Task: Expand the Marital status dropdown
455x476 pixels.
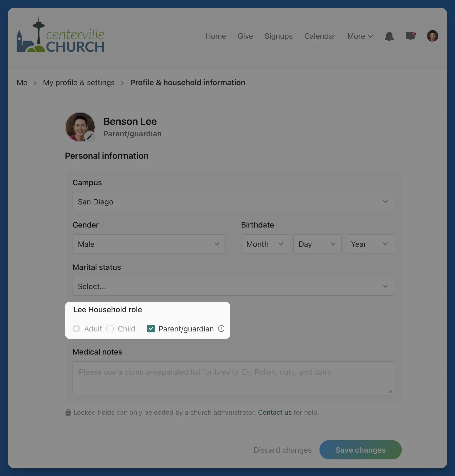Action: tap(233, 286)
